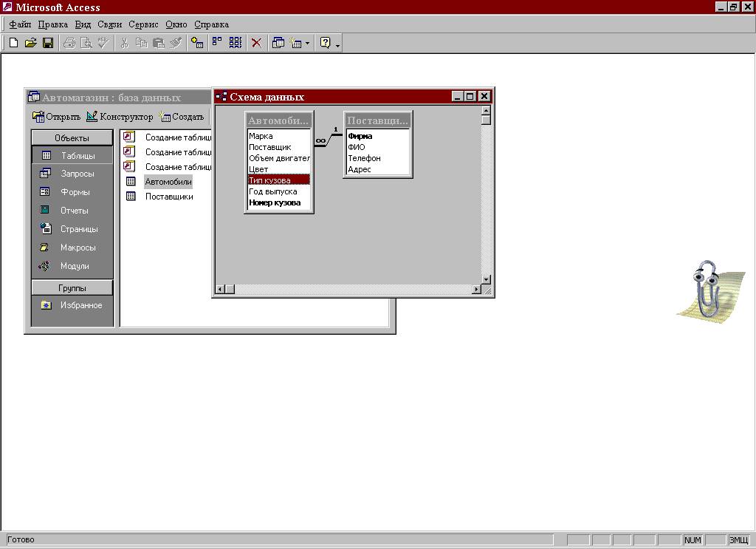The image size is (756, 549).
Task: Open the Связи menu
Action: pos(109,24)
